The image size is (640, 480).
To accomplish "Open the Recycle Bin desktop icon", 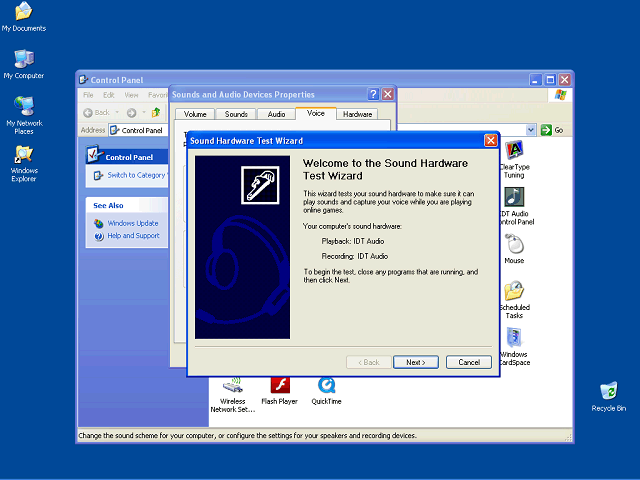I will (608, 397).
